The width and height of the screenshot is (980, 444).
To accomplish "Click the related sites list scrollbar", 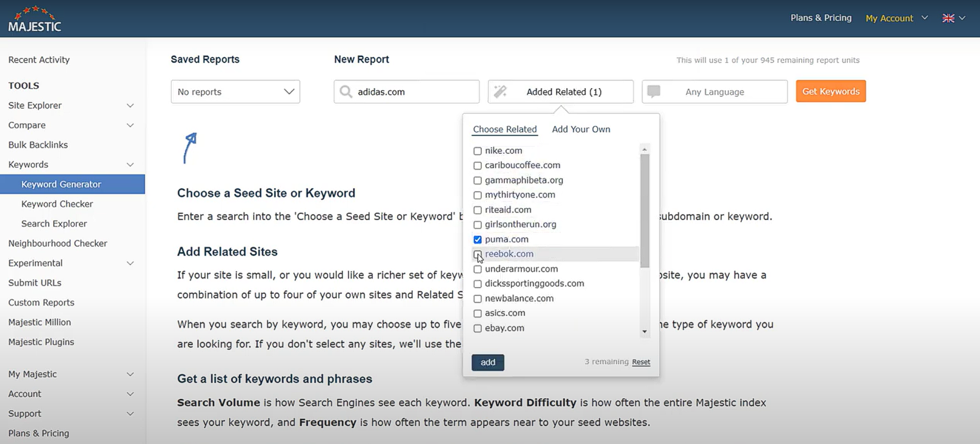I will pyautogui.click(x=644, y=210).
